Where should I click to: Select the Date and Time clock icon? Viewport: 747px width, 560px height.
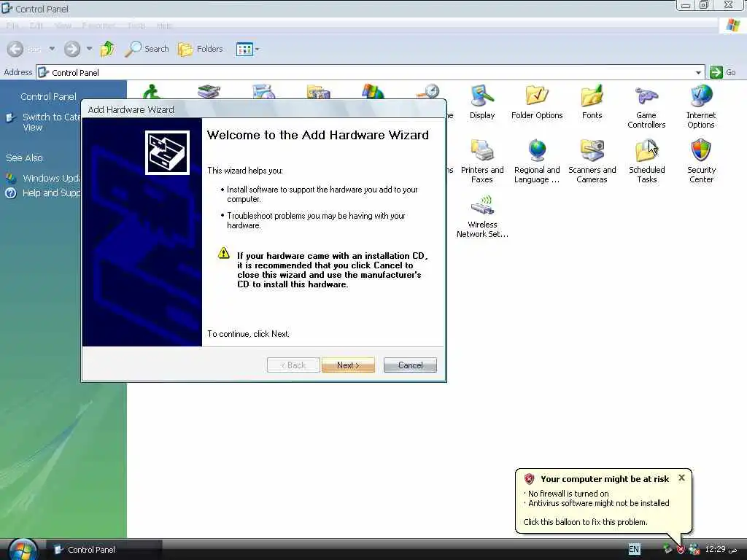click(428, 91)
